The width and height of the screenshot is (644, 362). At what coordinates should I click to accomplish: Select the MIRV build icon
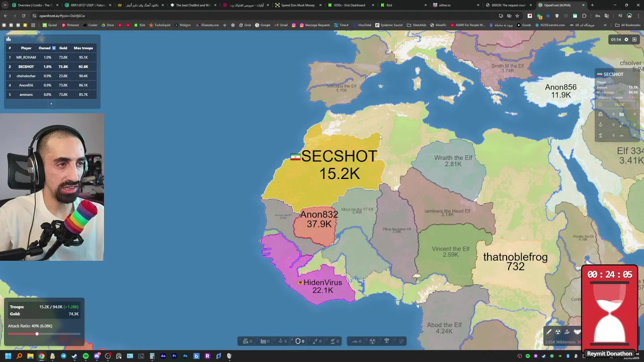[401, 341]
